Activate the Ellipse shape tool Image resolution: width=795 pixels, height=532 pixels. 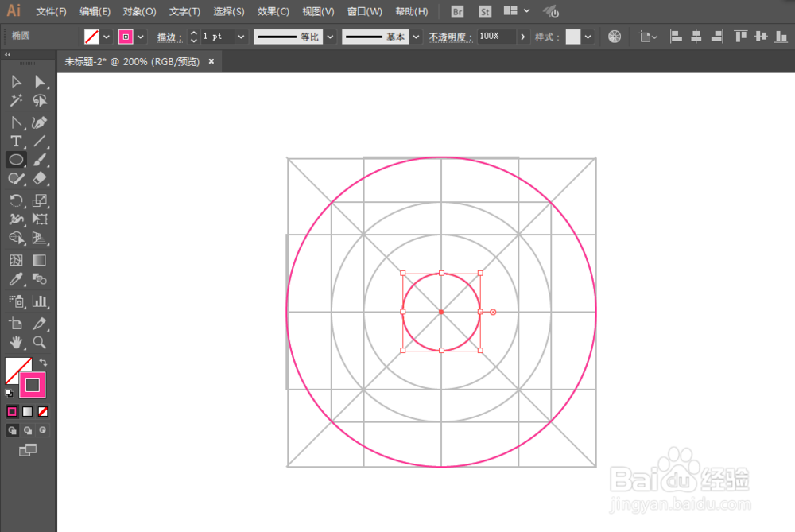pos(16,159)
